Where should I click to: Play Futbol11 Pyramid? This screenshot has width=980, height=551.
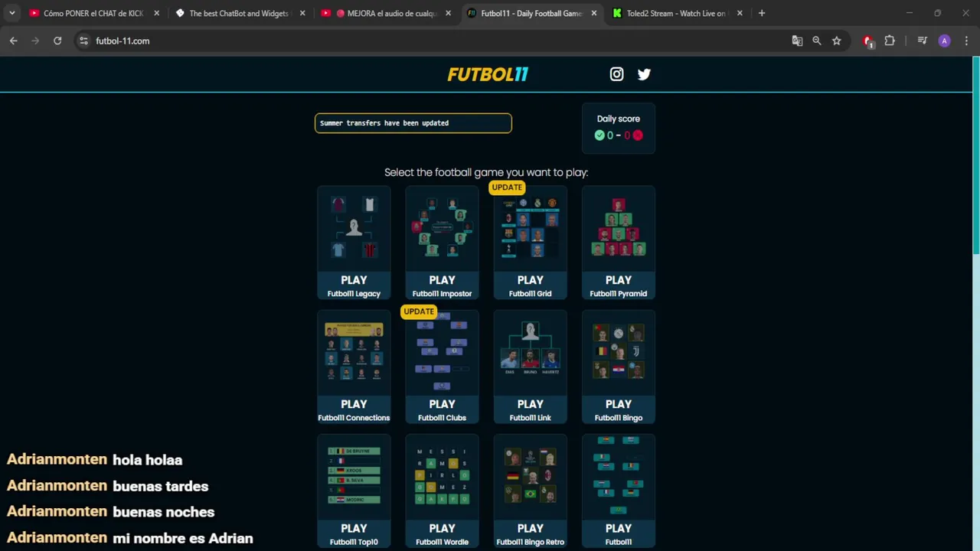[619, 285]
